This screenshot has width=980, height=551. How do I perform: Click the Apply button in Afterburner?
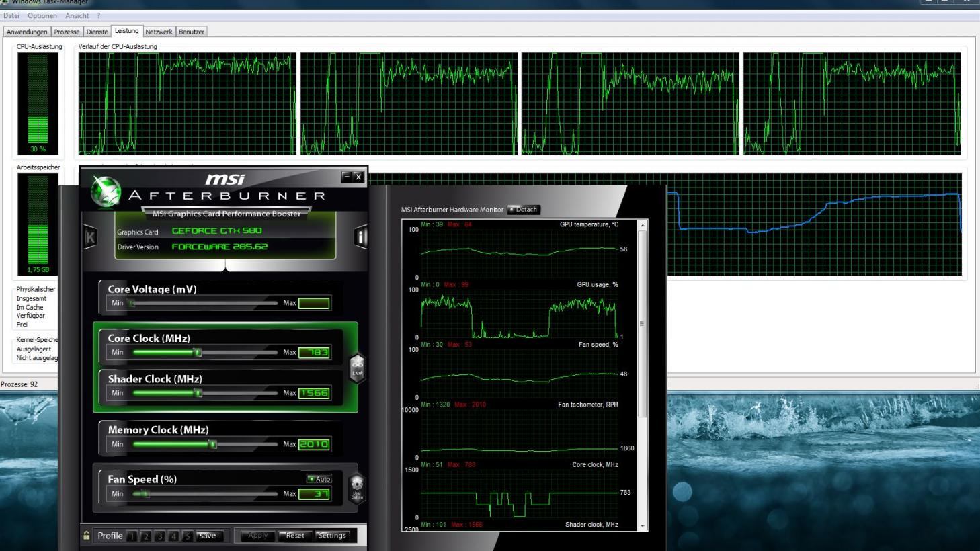click(x=257, y=536)
